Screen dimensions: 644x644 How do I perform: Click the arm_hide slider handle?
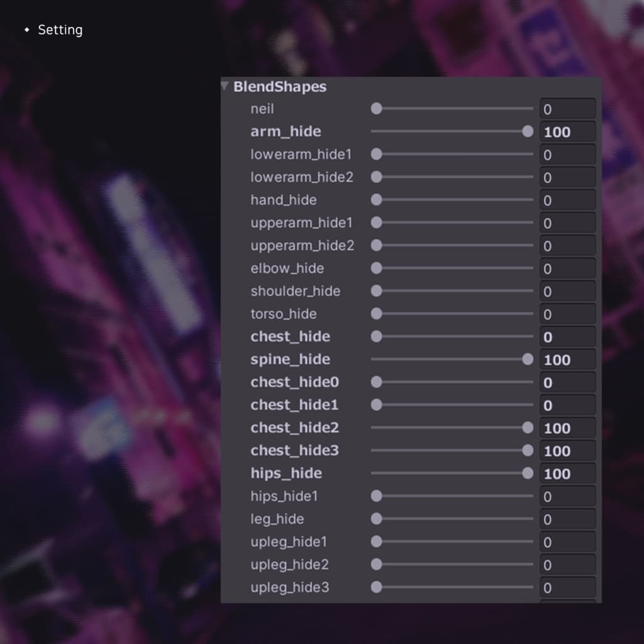click(528, 131)
